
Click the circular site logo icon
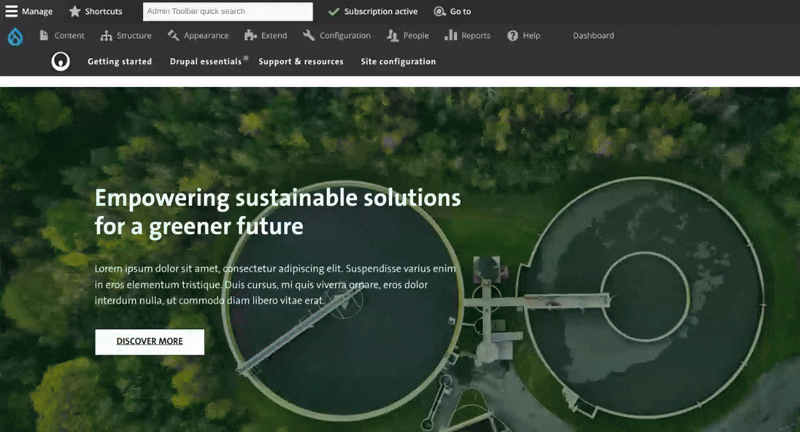[61, 61]
